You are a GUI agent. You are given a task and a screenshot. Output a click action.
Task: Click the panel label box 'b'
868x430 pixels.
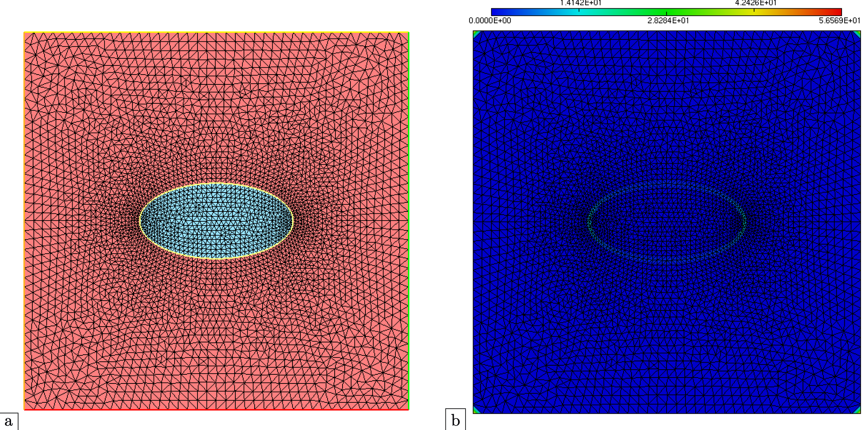coord(456,420)
